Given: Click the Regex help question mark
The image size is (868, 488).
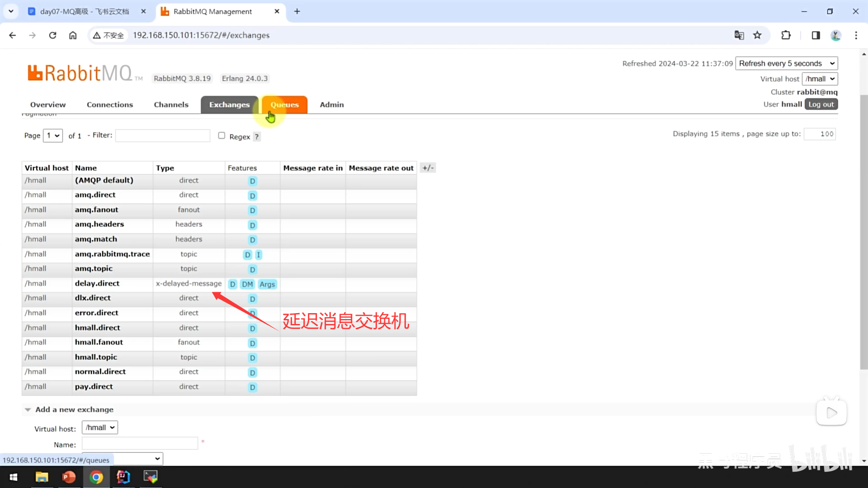Looking at the screenshot, I should point(257,137).
